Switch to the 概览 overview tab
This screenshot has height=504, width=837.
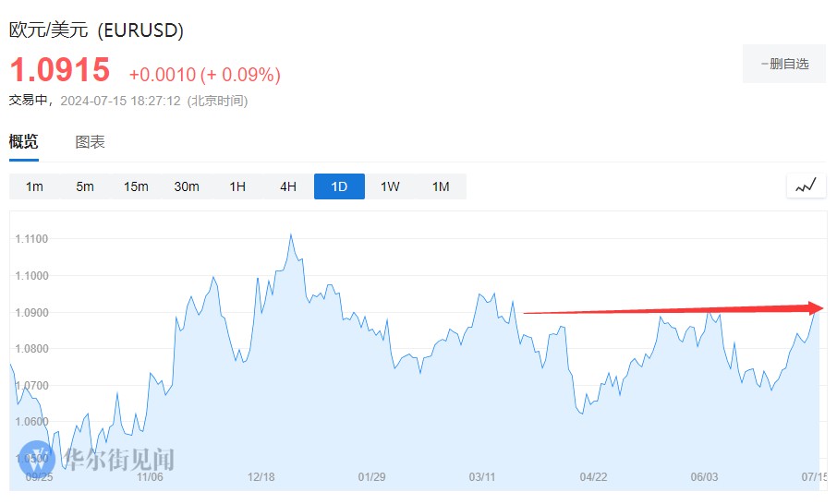pos(24,141)
